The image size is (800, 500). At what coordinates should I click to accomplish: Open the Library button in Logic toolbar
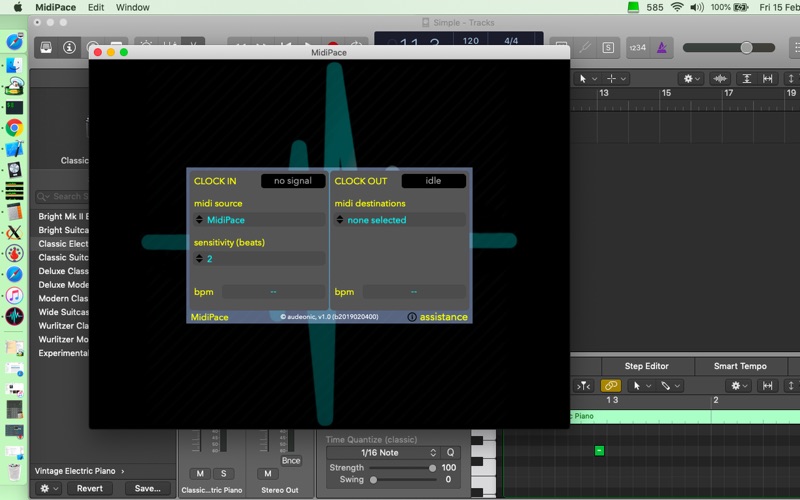click(46, 47)
